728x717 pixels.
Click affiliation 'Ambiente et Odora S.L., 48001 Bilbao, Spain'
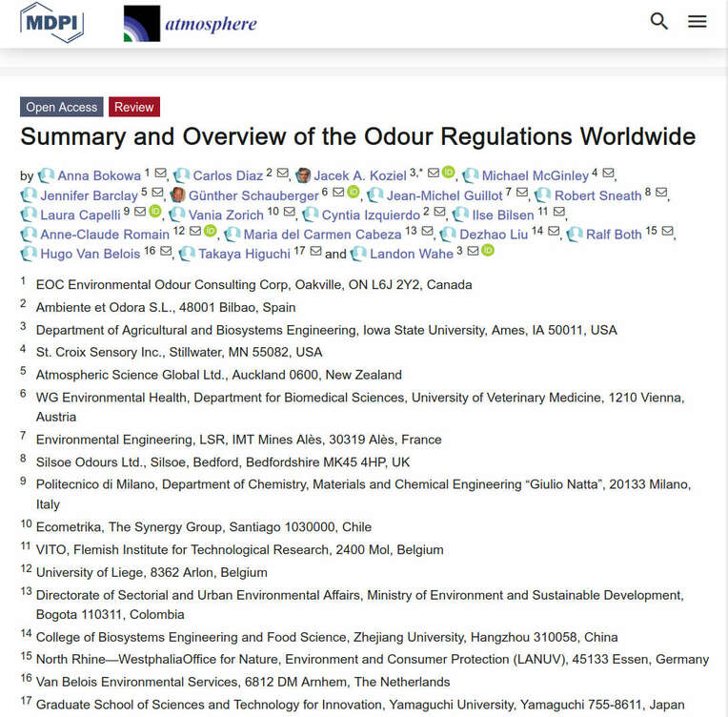(x=166, y=307)
